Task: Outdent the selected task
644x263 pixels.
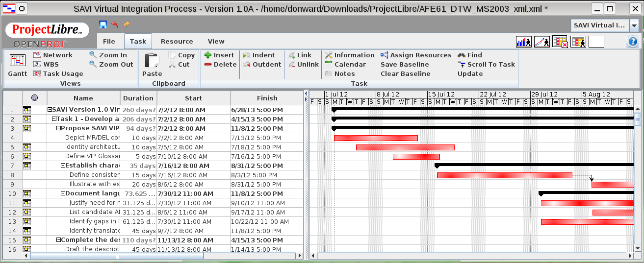Action: click(262, 65)
